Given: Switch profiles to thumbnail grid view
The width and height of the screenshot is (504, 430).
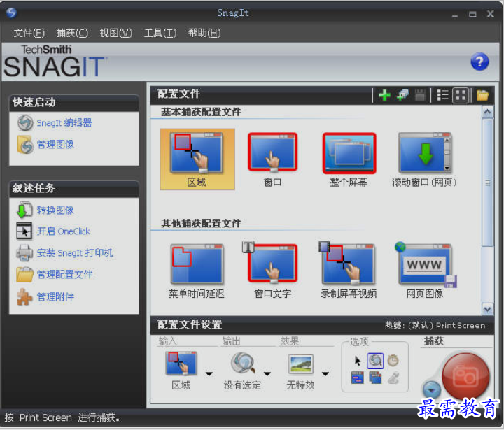Looking at the screenshot, I should 461,95.
